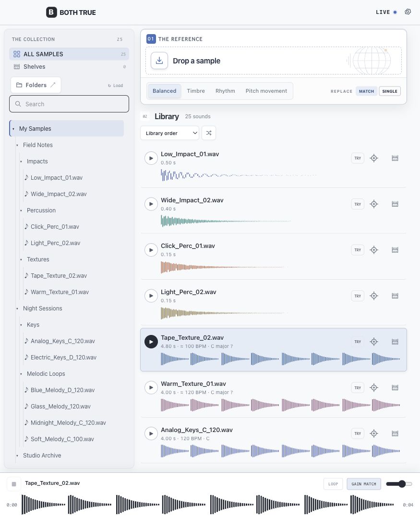
Task: Collapse the Night Sessions folder
Action: click(17, 309)
